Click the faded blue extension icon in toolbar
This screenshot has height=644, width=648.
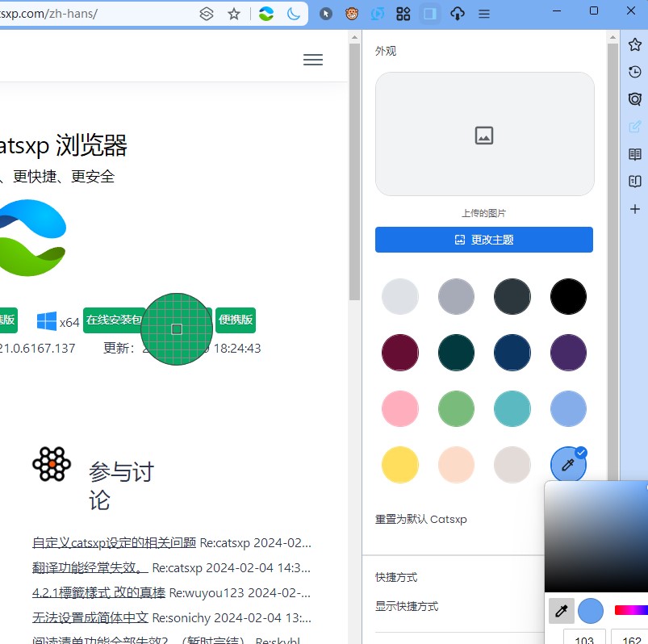click(x=378, y=14)
